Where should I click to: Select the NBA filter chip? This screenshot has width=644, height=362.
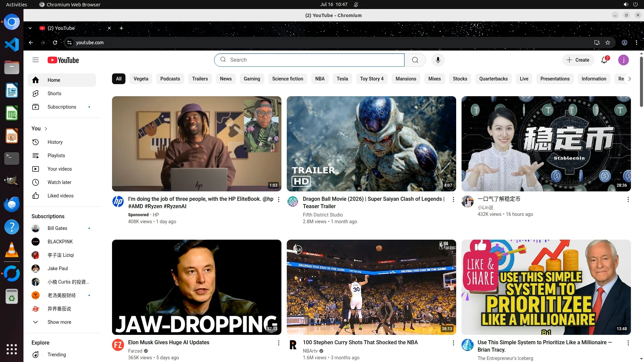[x=320, y=79]
